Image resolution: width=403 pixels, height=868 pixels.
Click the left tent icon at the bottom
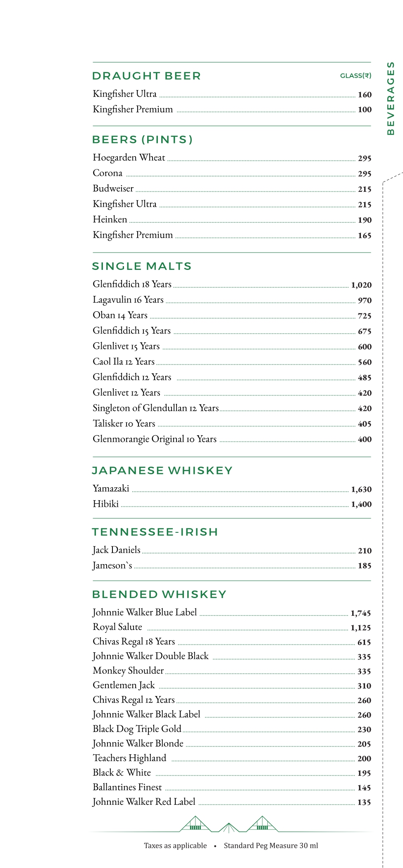[x=195, y=824]
